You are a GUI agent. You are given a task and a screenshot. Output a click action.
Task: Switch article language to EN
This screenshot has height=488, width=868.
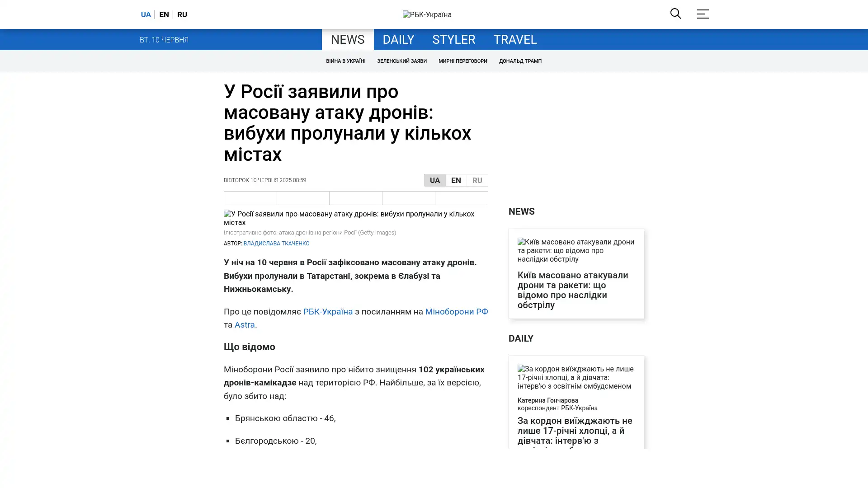point(456,180)
